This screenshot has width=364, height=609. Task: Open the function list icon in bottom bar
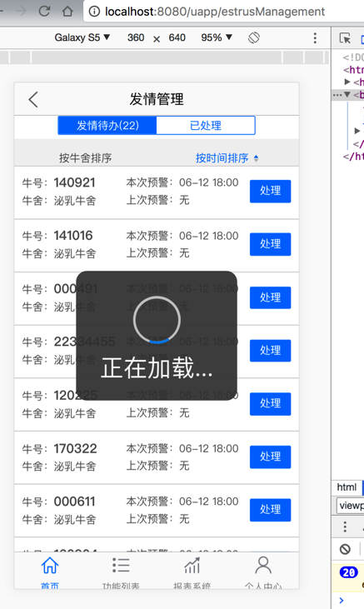[x=121, y=565]
